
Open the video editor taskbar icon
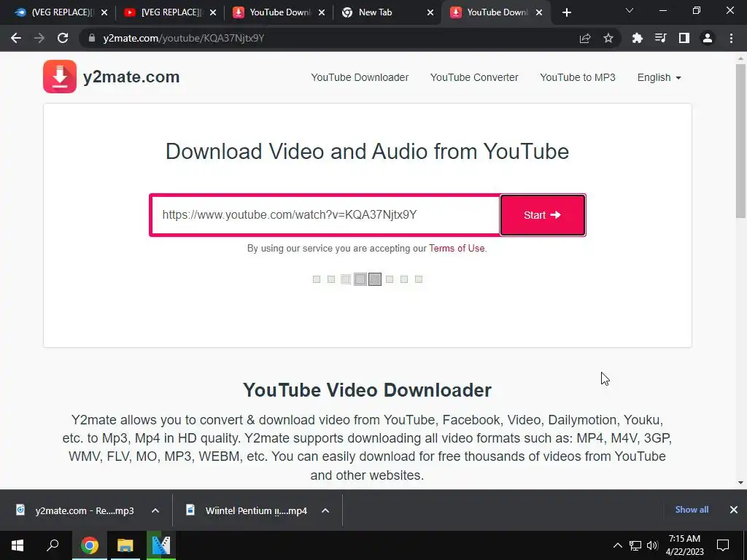pos(161,545)
